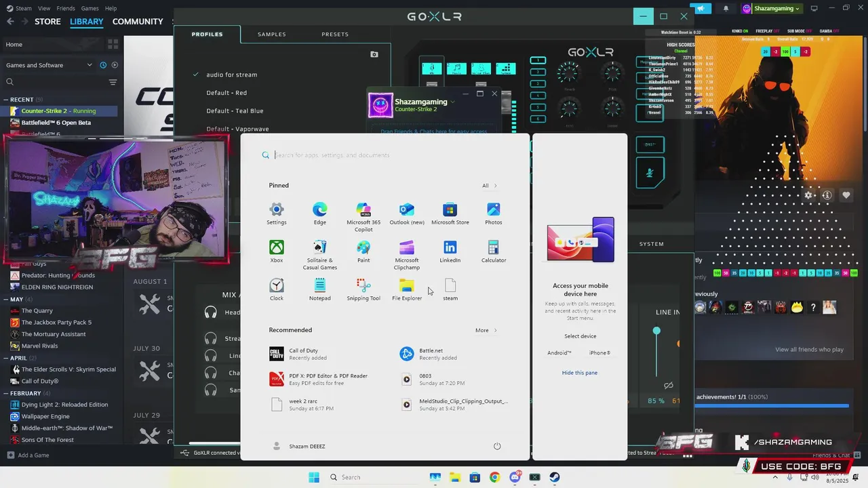
Task: Click View all friends who play
Action: click(809, 350)
